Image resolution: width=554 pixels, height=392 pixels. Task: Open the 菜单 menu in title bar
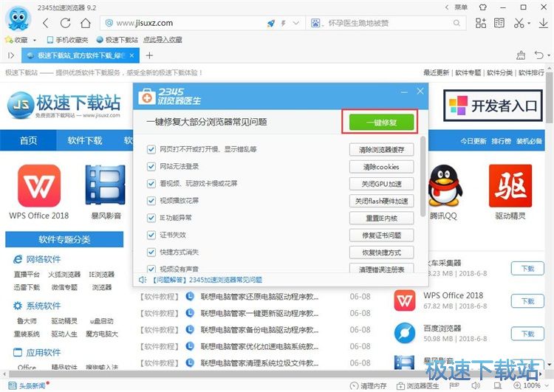click(x=461, y=7)
